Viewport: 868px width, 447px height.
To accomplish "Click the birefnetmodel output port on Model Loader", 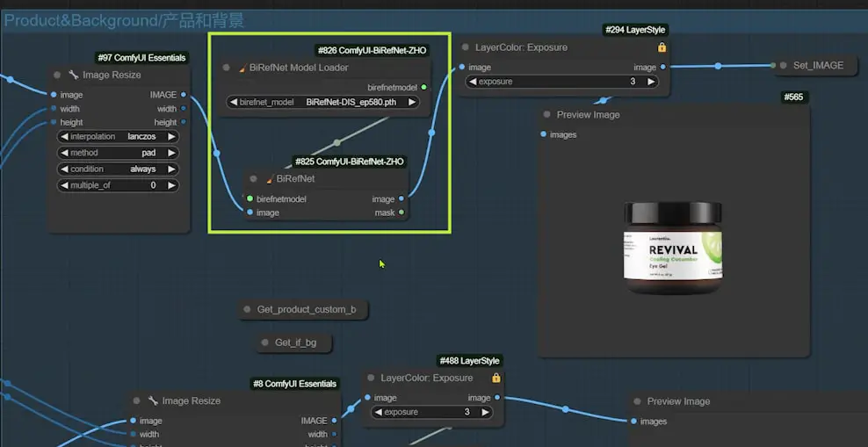I will [x=423, y=88].
